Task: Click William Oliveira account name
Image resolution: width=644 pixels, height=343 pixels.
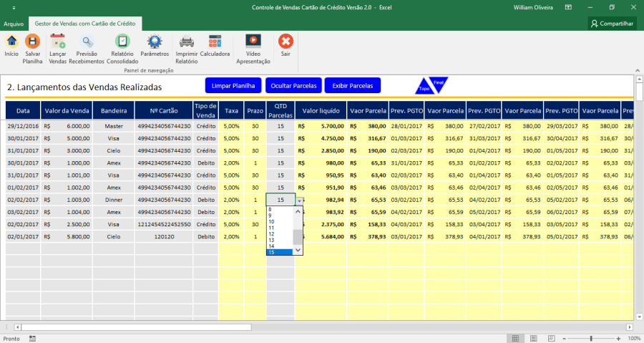Action: click(x=533, y=7)
